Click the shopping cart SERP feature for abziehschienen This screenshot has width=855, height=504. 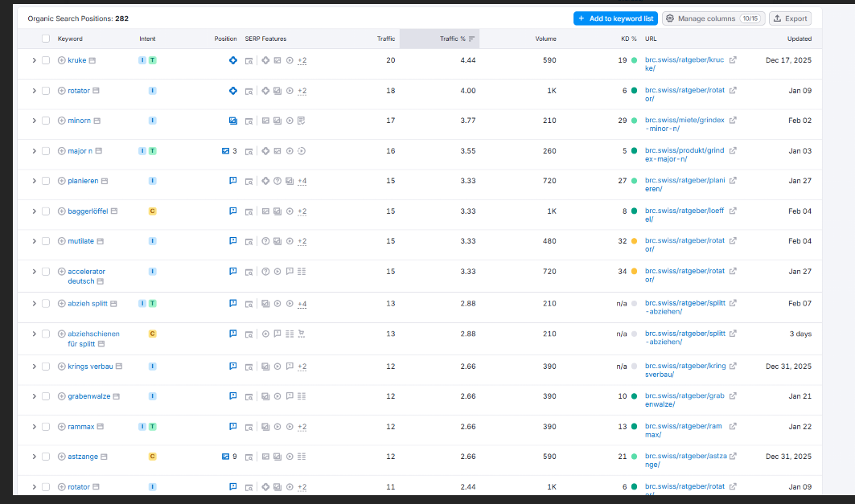(302, 334)
